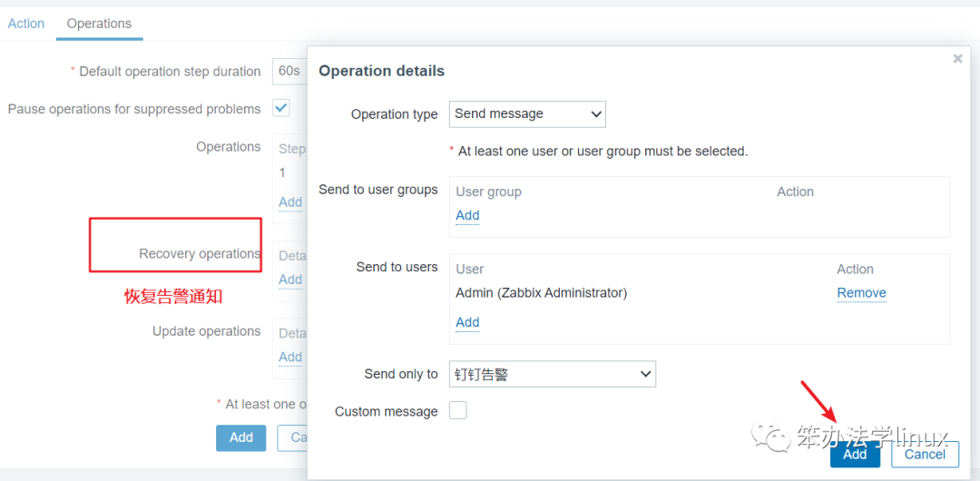Confirm the dialog with its Add button

[x=855, y=454]
